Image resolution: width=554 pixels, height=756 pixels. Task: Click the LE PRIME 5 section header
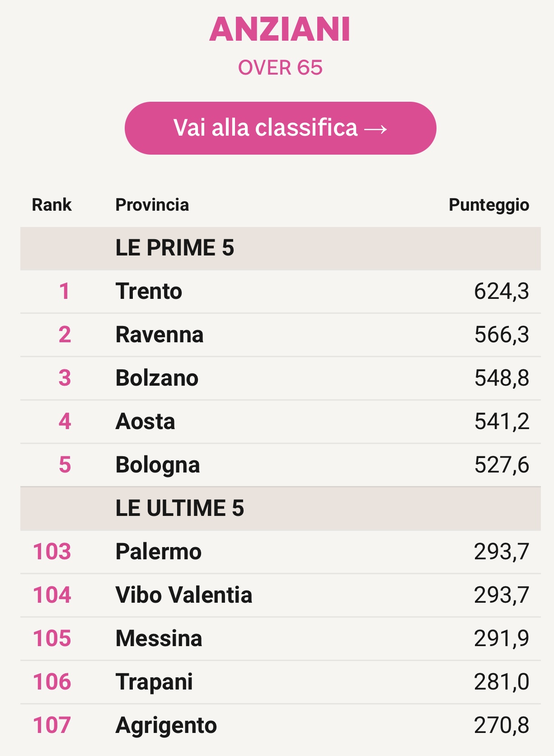pos(174,248)
